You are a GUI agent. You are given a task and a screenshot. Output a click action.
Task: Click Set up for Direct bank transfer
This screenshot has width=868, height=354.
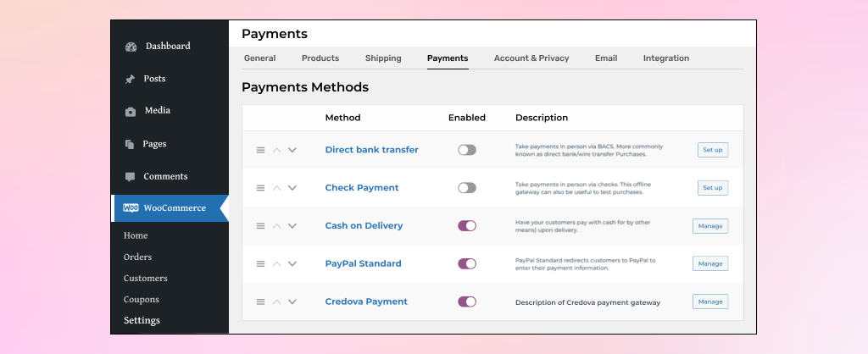point(712,150)
